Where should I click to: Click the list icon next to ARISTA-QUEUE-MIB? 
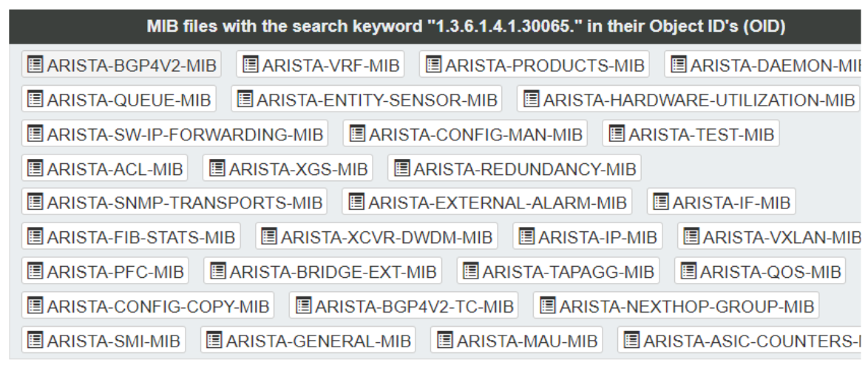pos(35,99)
